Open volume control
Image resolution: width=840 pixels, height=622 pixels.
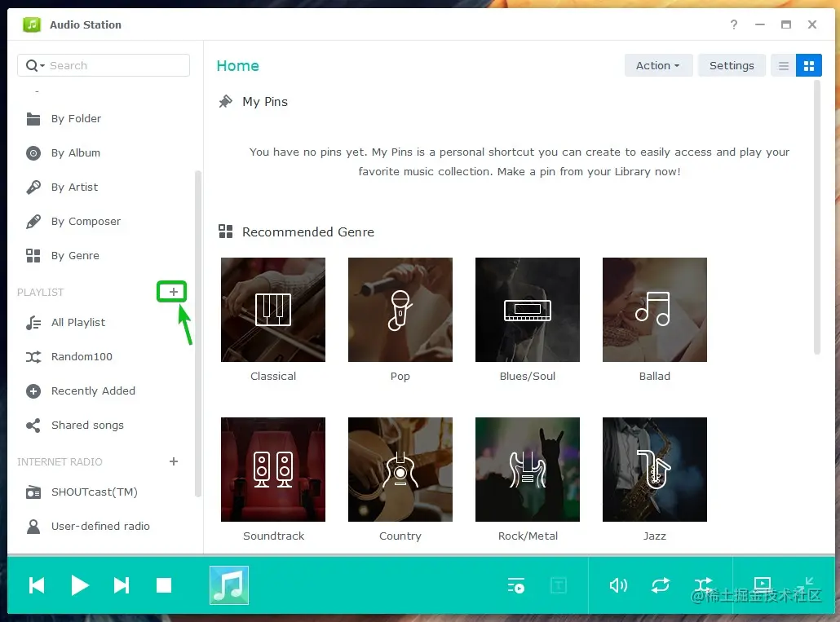[x=618, y=585]
